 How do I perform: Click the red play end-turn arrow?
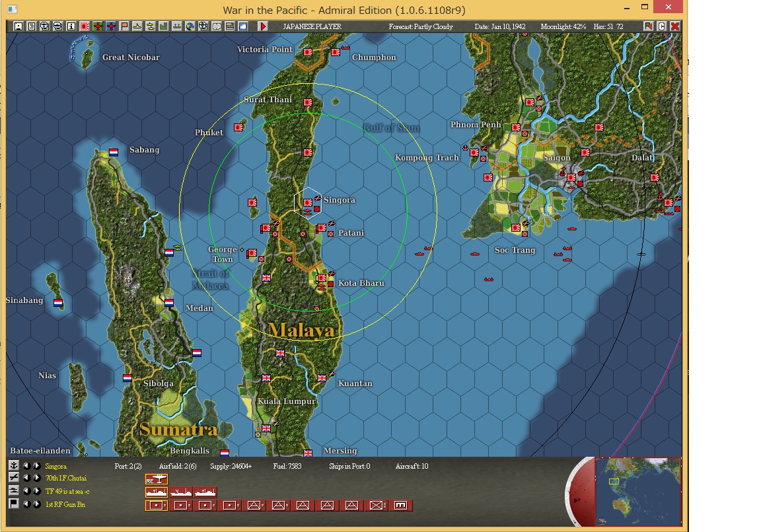click(263, 26)
